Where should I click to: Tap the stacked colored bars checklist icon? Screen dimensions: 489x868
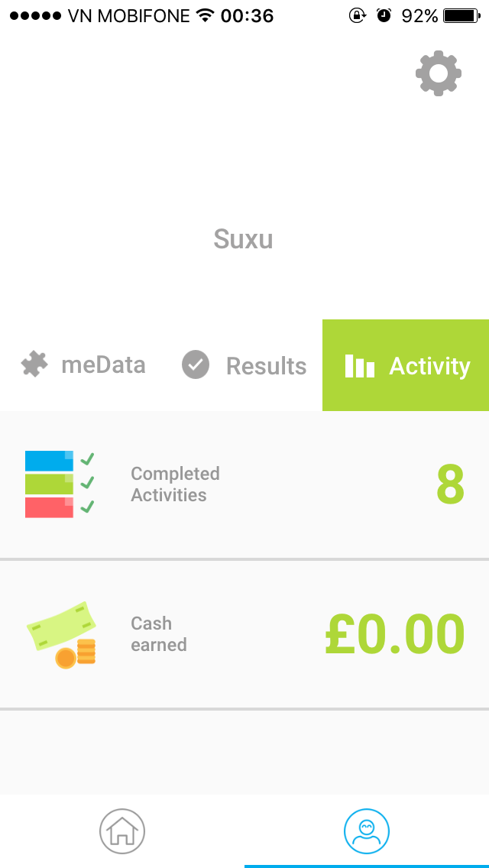pyautogui.click(x=59, y=484)
